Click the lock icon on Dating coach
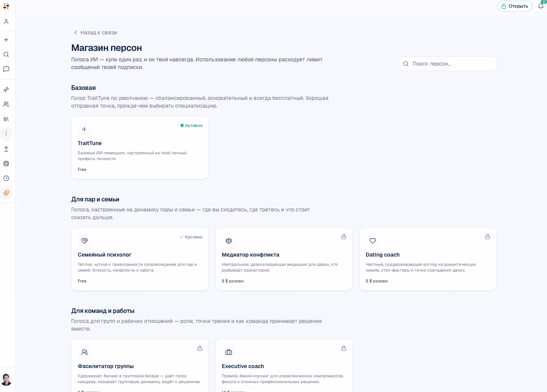This screenshot has height=392, width=547. 488,237
